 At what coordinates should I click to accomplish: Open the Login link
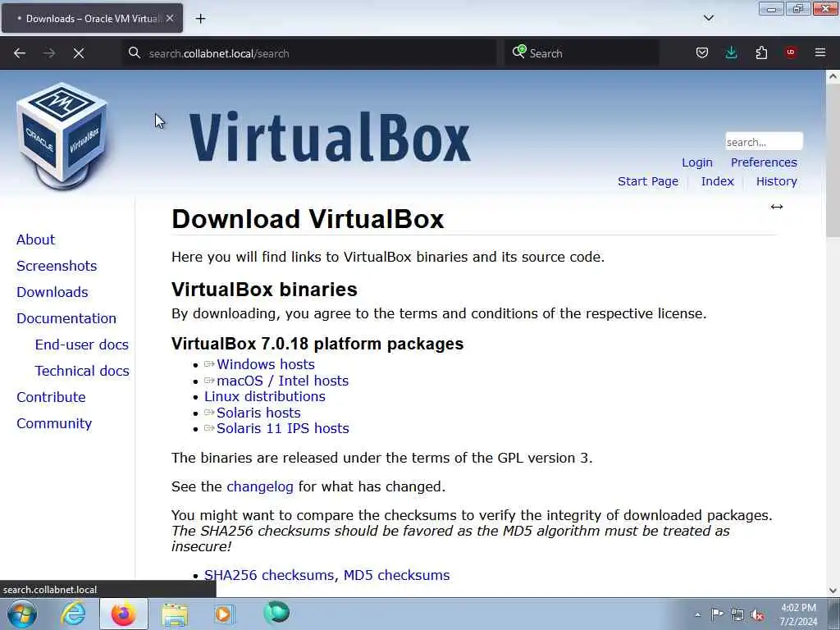point(697,162)
